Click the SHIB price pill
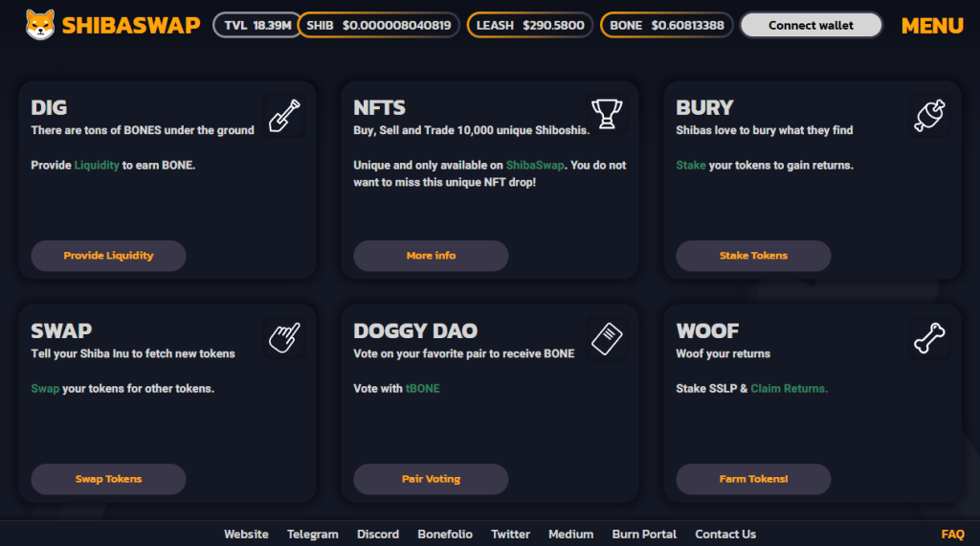The image size is (980, 546). tap(378, 25)
